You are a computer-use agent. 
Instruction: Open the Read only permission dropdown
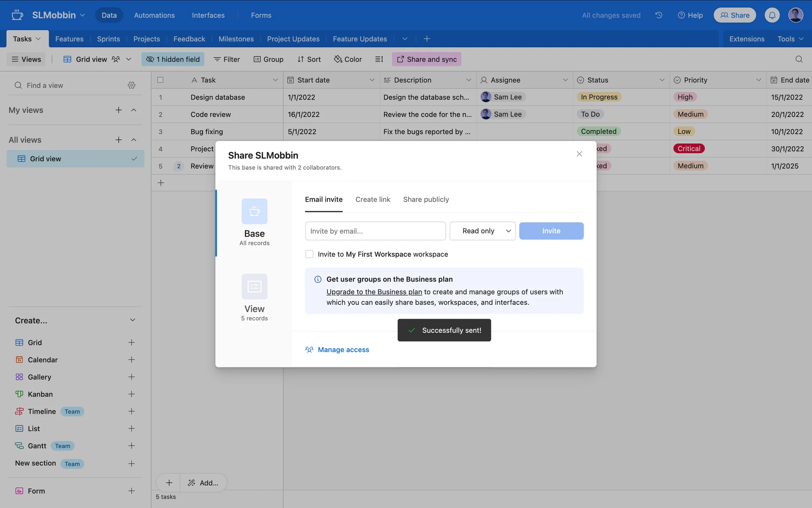coord(482,231)
